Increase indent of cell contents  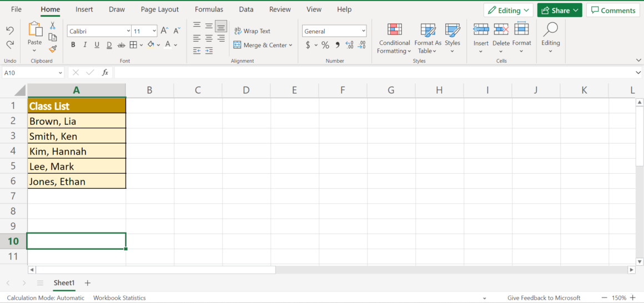[209, 51]
